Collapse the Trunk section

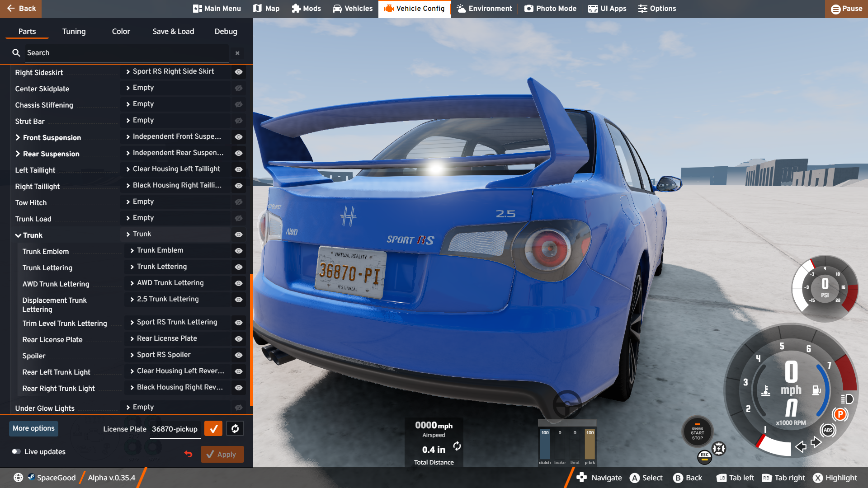(18, 235)
